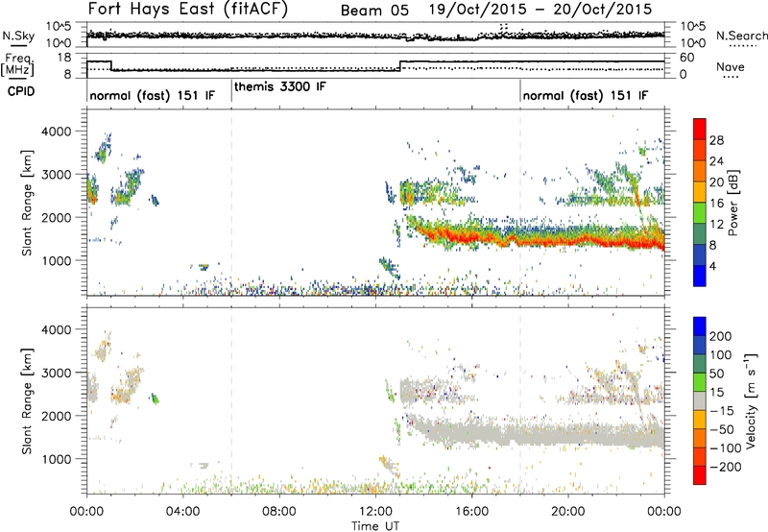Click the 'Beam 05' label
This screenshot has width=768, height=532.
coord(374,11)
